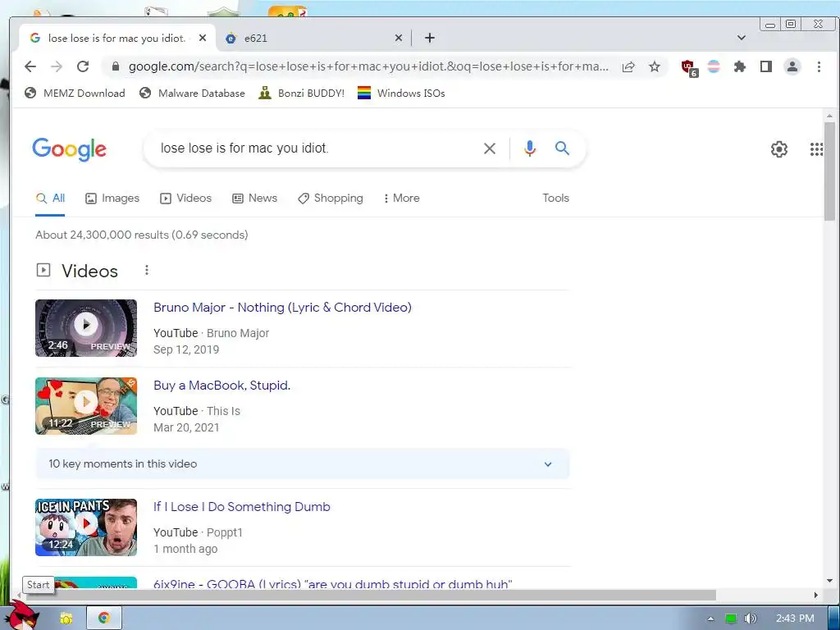Screen dimensions: 840x630
Task: Switch to Shopping results
Action: pos(330,199)
